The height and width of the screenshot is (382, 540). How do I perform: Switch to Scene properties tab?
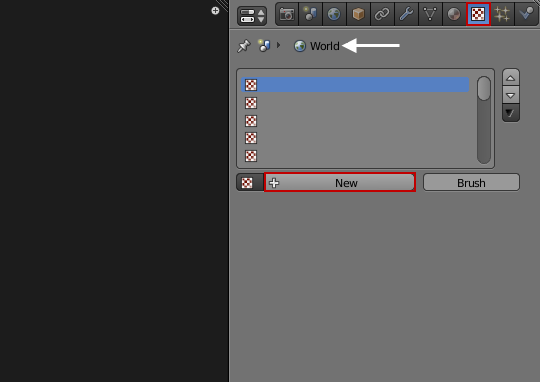311,14
